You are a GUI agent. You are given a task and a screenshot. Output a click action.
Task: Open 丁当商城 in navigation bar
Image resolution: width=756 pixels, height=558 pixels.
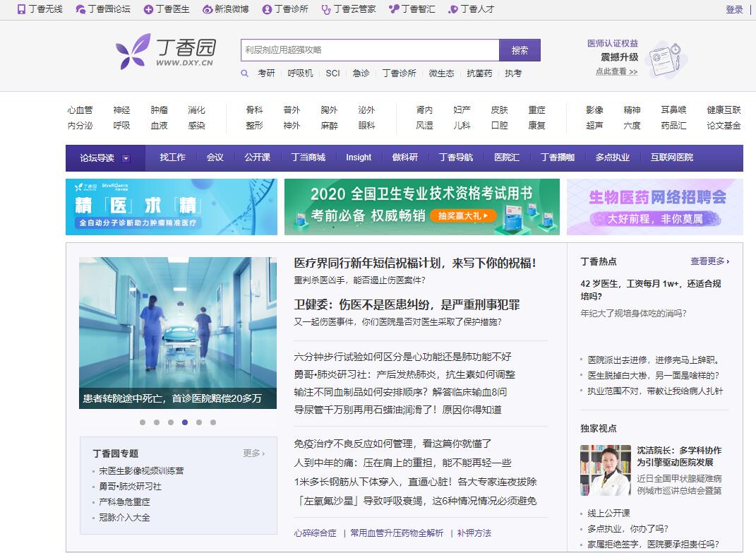(x=308, y=158)
